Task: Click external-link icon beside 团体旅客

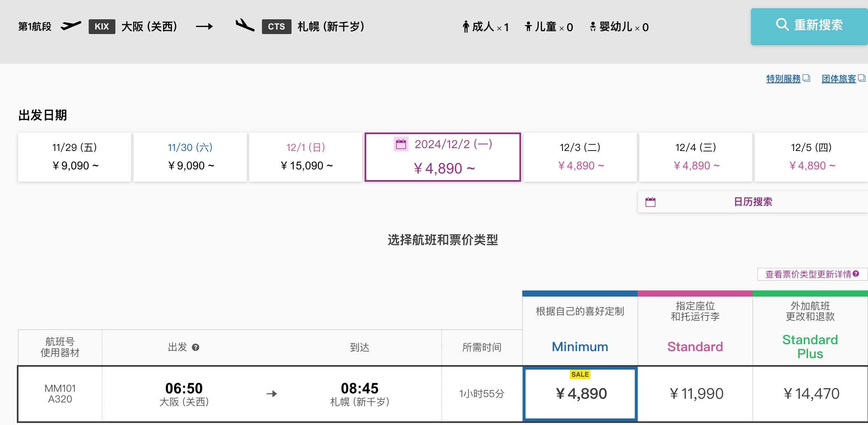Action: [861, 78]
